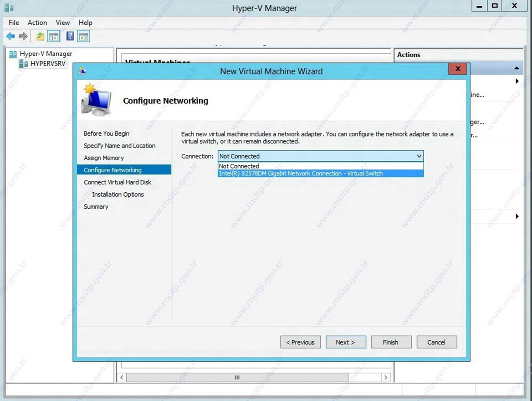Click the Hyper-V Manager system icon in title bar

[x=9, y=7]
